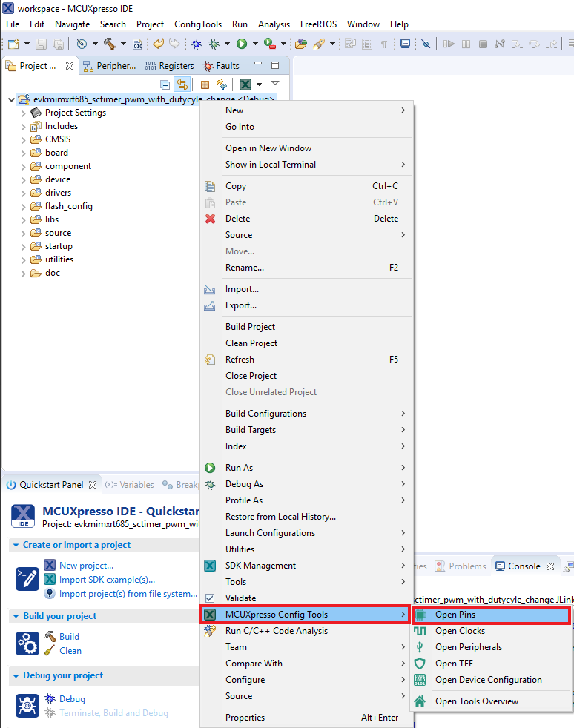
Task: Click Collapse All icon in Project Explorer
Action: coord(165,85)
